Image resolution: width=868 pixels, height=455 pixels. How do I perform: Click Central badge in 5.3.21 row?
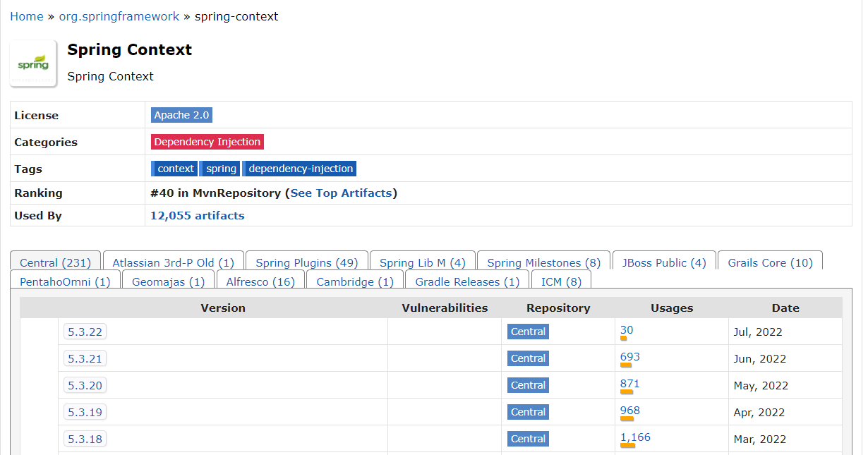click(528, 358)
